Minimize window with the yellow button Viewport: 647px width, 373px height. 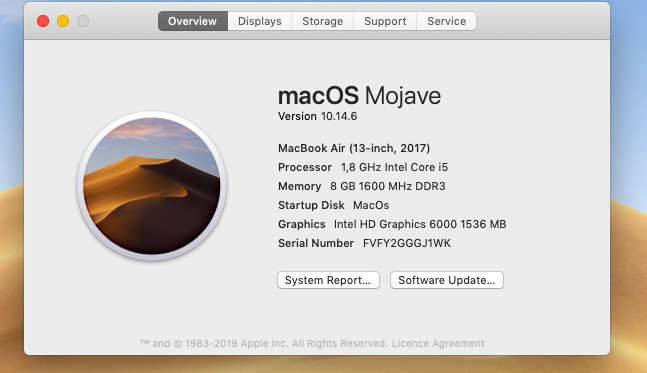pyautogui.click(x=63, y=21)
